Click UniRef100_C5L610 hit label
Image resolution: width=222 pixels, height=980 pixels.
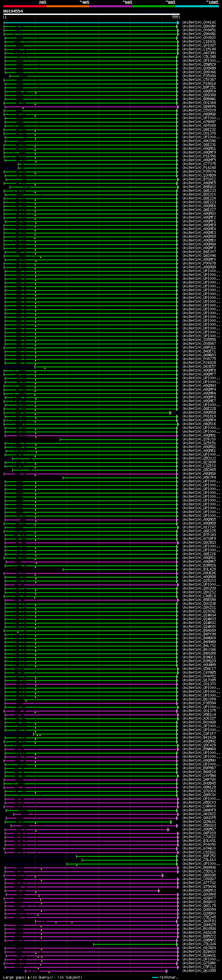coord(199,860)
